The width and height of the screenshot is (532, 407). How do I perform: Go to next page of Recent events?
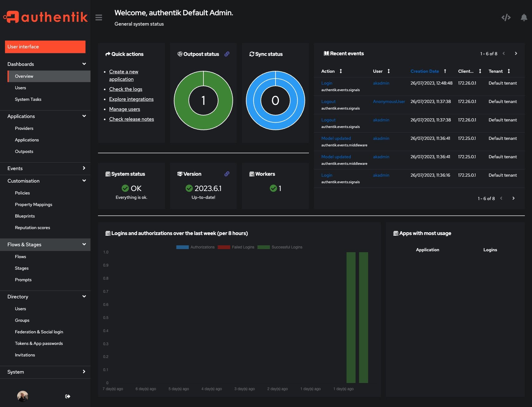tap(516, 54)
